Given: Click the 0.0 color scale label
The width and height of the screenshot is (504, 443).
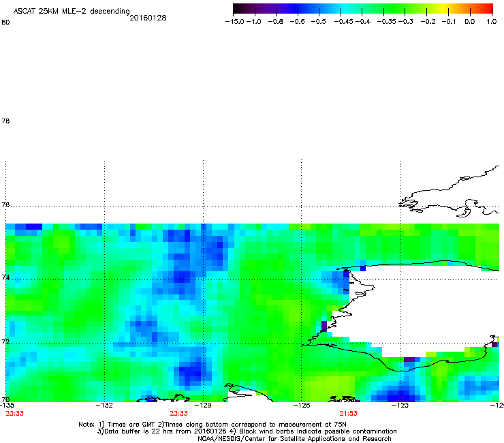Looking at the screenshot, I should click(x=470, y=22).
